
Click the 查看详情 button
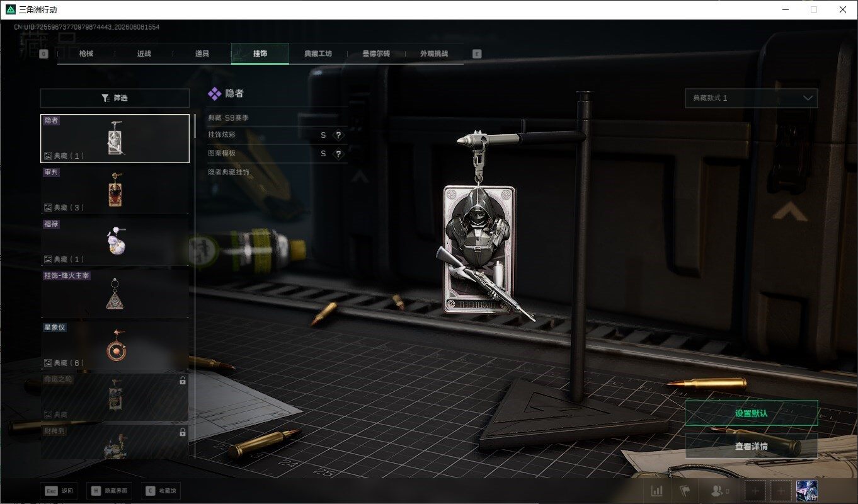(752, 446)
